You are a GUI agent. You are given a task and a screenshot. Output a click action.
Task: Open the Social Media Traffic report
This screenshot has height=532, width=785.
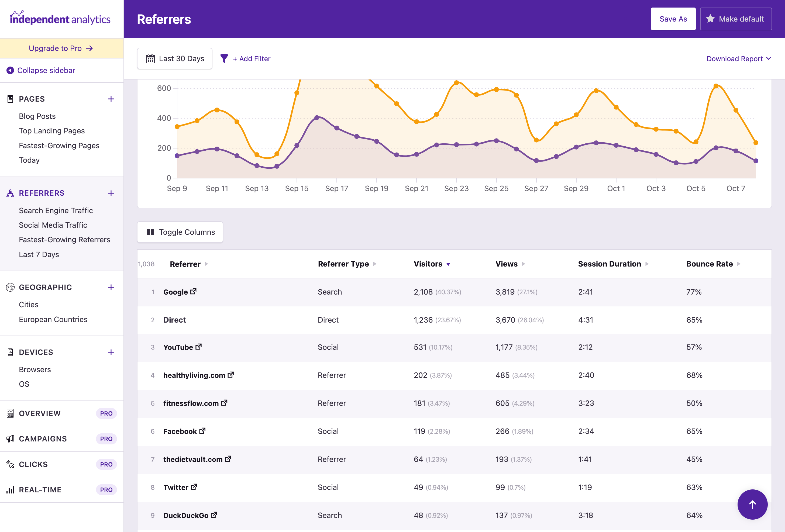click(x=53, y=225)
